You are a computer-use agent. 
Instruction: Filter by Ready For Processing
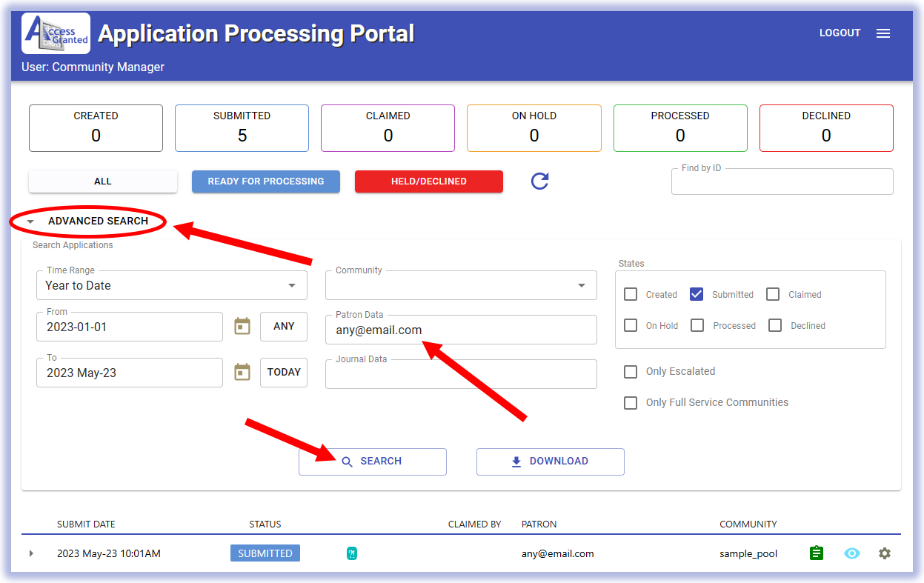[266, 181]
